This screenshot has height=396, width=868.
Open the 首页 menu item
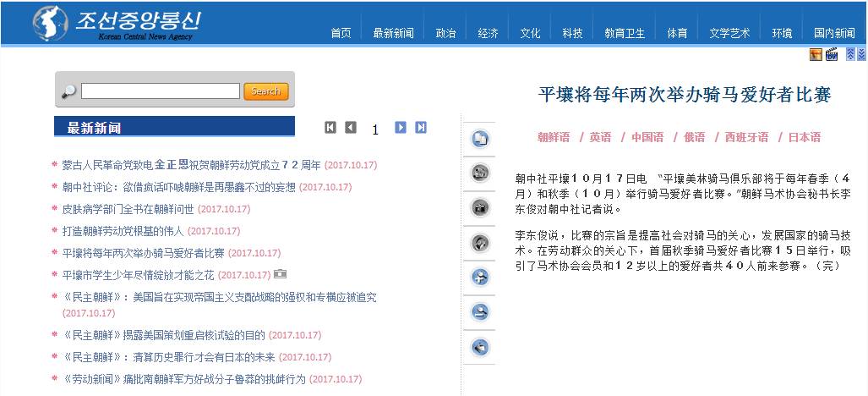tap(341, 33)
